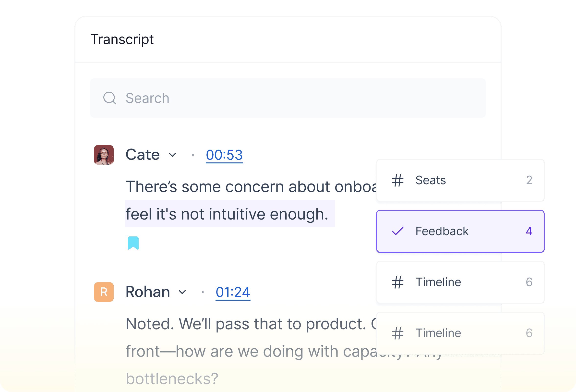This screenshot has width=576, height=392.
Task: Toggle the selected Feedback tag row
Action: (460, 231)
